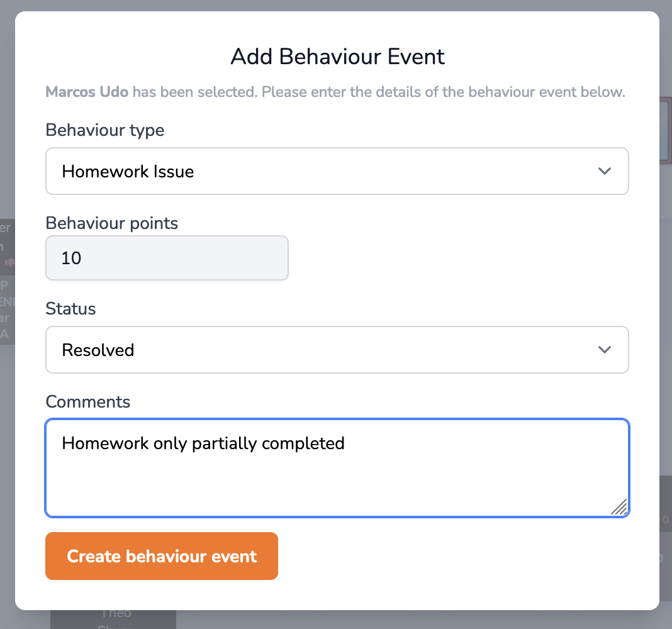Viewport: 672px width, 629px height.
Task: Click the grey overlay outside the dialog
Action: (666, 314)
